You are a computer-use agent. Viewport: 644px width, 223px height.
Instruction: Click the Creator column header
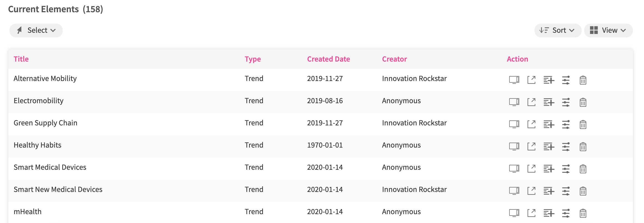(394, 59)
